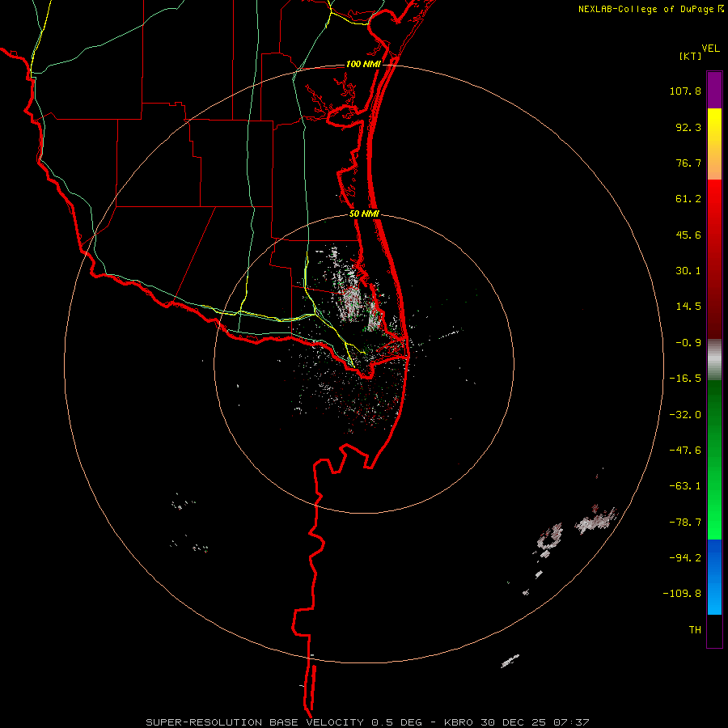Viewport: 728px width, 728px height.
Task: Click the [KT] units label
Action: tap(691, 56)
